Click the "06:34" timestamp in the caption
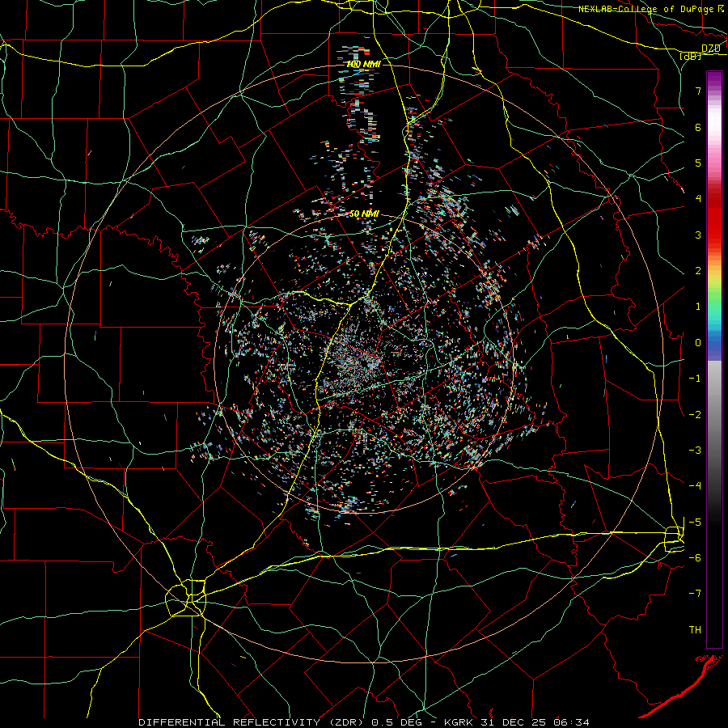 [x=572, y=722]
